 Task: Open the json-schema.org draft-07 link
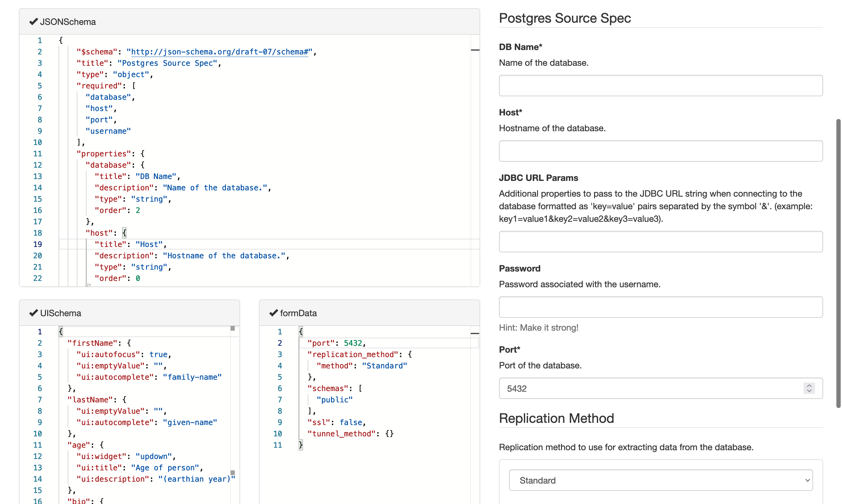[219, 52]
